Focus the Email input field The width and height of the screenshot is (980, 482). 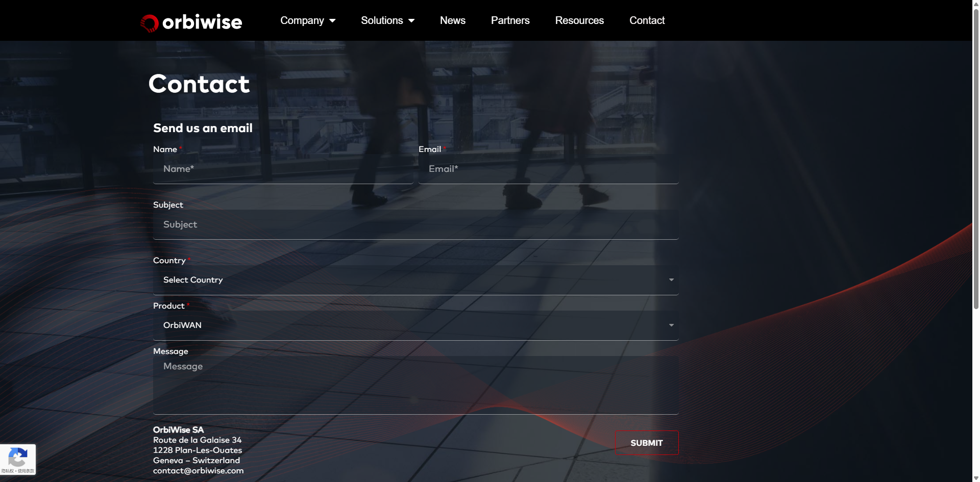coord(548,169)
